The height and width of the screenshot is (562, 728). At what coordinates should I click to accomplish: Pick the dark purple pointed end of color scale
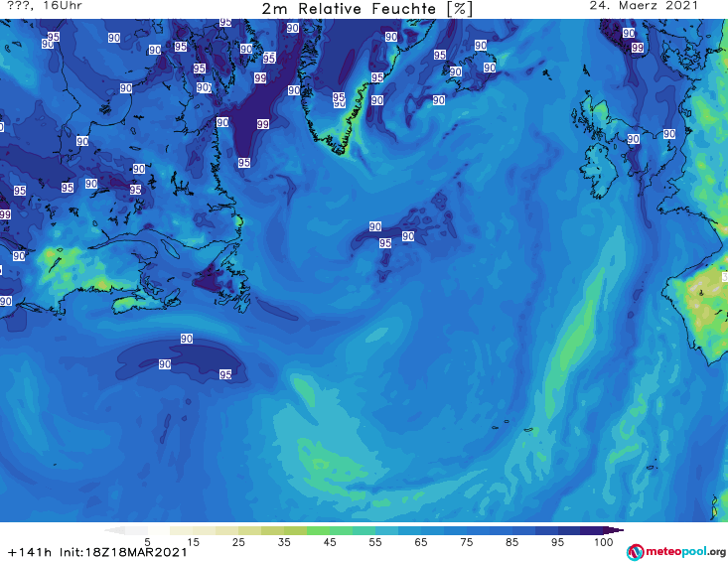tap(614, 530)
